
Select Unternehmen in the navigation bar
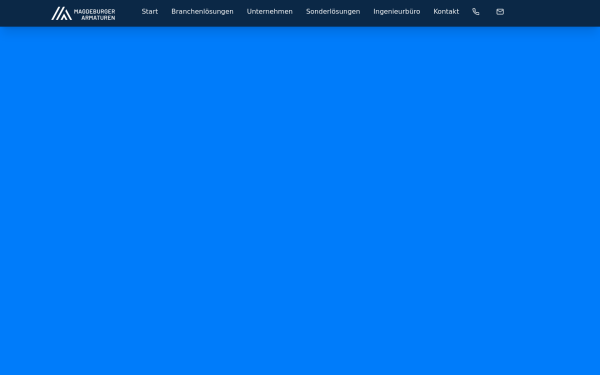click(269, 11)
